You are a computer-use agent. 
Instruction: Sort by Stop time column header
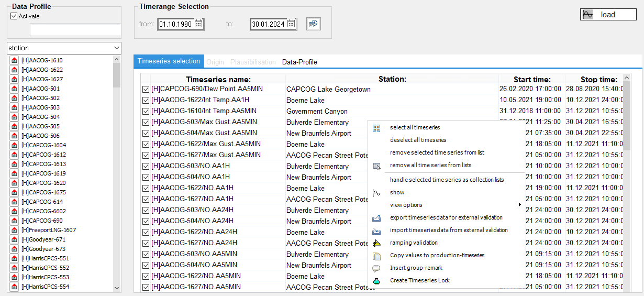[x=598, y=80]
